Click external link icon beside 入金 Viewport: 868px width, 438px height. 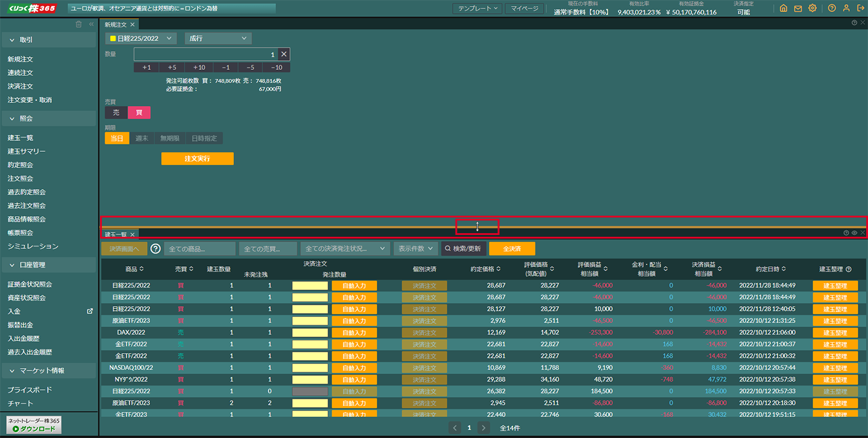90,311
